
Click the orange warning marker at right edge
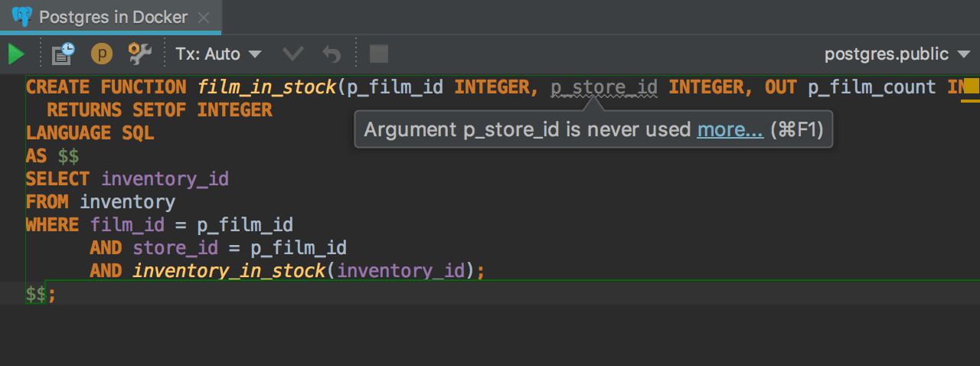971,85
